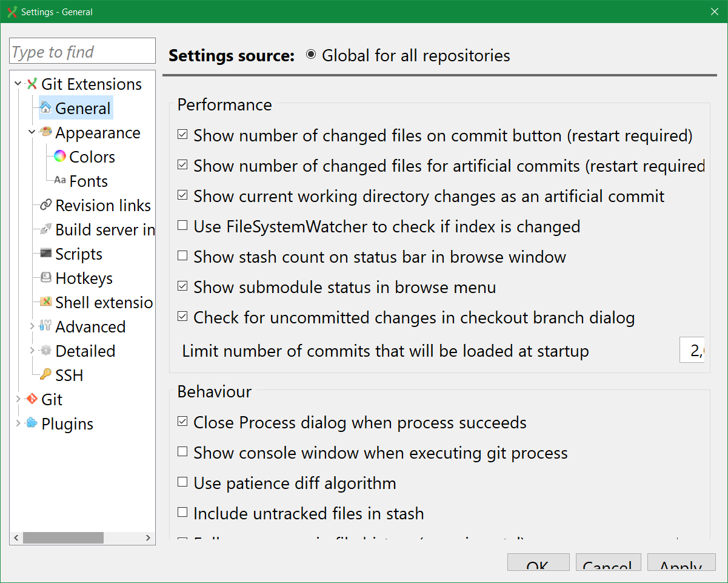Click the Appearance palette icon

click(45, 132)
